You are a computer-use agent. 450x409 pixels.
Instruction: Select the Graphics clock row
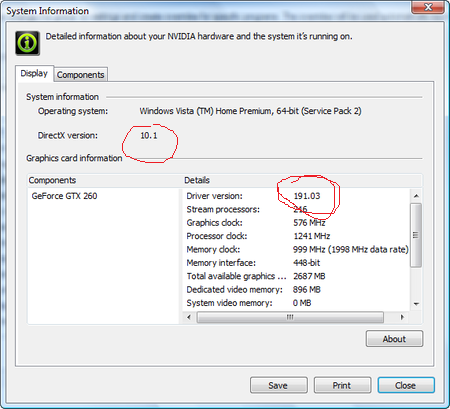[296, 223]
